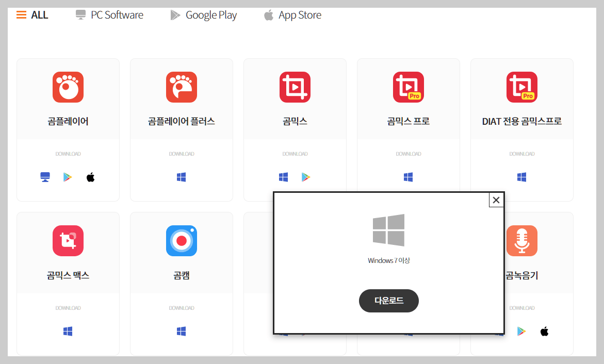Click the 곰플레이어 플러스 title text

point(182,121)
